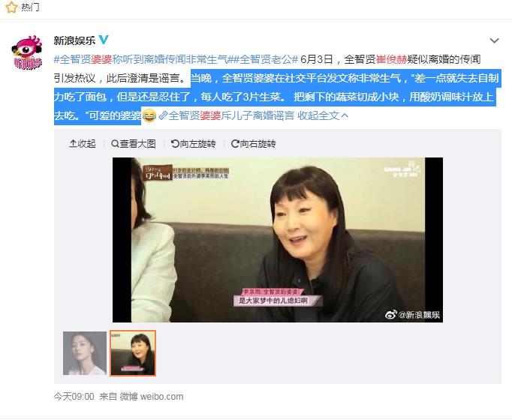Click 查看大图 magnifier to view large image
Image resolution: width=512 pixels, height=420 pixels.
coord(133,143)
